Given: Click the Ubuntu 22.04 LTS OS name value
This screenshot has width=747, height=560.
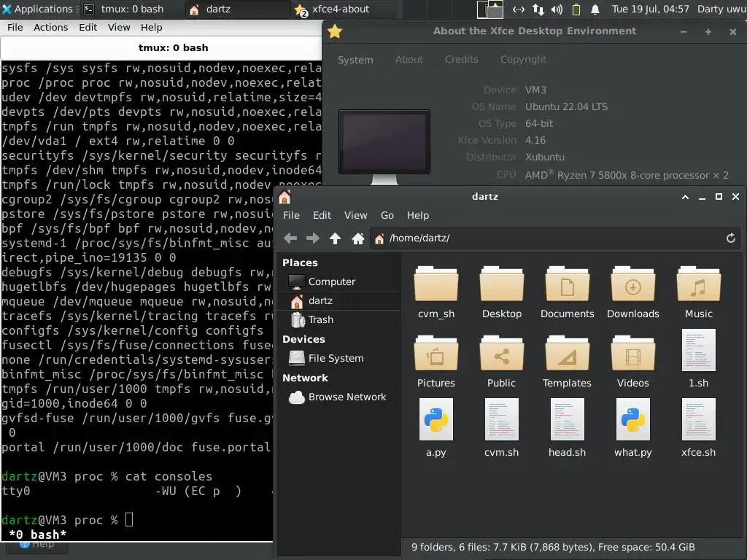Looking at the screenshot, I should click(566, 106).
